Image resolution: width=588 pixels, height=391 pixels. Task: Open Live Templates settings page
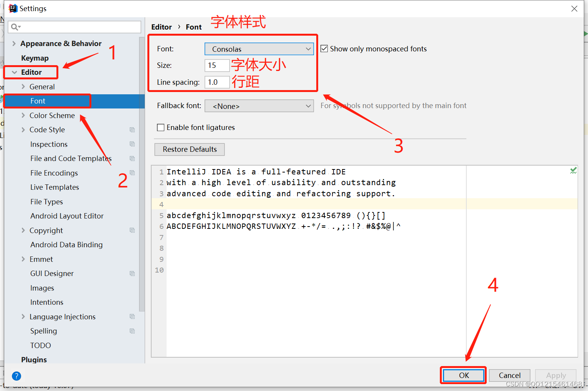point(55,187)
